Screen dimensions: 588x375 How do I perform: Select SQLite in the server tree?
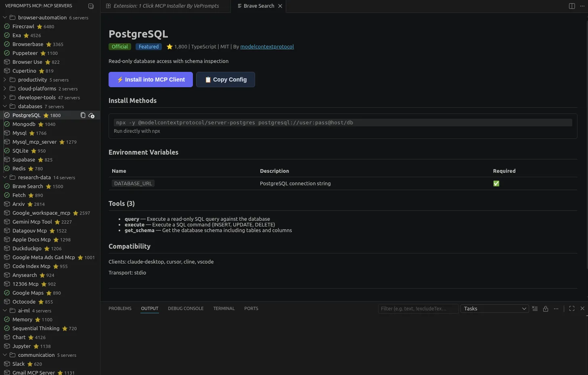coord(50,151)
